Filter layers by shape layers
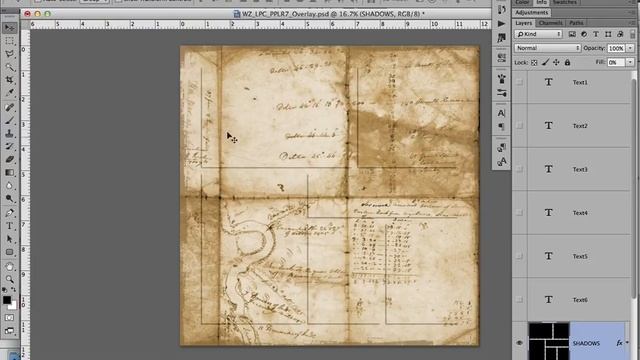 pyautogui.click(x=608, y=34)
